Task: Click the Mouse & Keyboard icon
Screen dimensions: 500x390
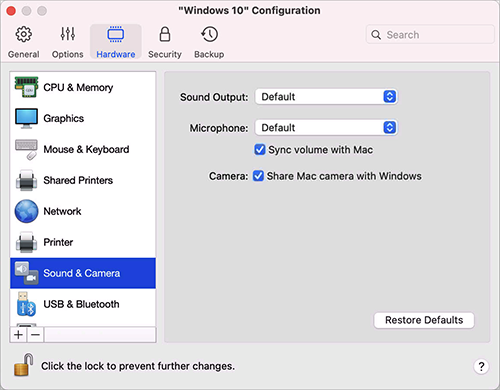Action: point(26,150)
